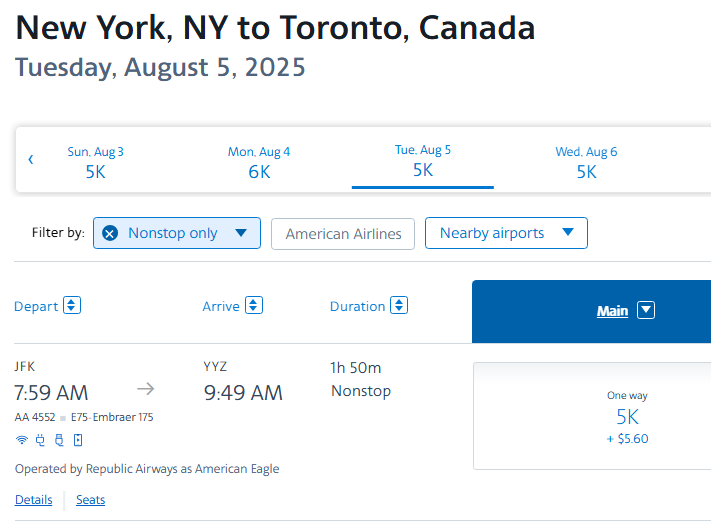Open the Main cabin dropdown arrow
Image resolution: width=711 pixels, height=522 pixels.
646,311
